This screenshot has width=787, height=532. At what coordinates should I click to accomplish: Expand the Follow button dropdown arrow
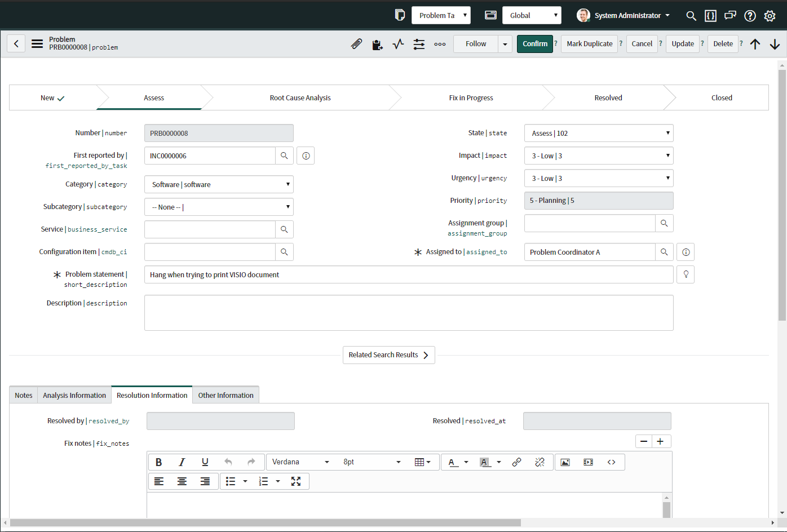(505, 44)
